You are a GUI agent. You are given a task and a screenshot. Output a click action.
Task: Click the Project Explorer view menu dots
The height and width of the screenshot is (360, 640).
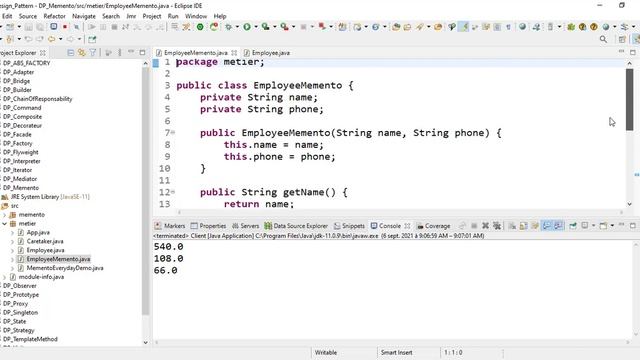120,53
